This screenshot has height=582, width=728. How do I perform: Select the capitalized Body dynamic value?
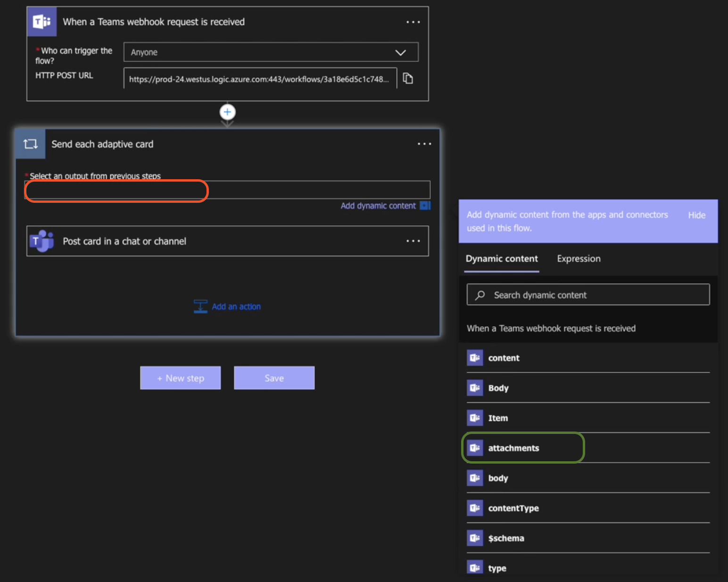click(588, 388)
